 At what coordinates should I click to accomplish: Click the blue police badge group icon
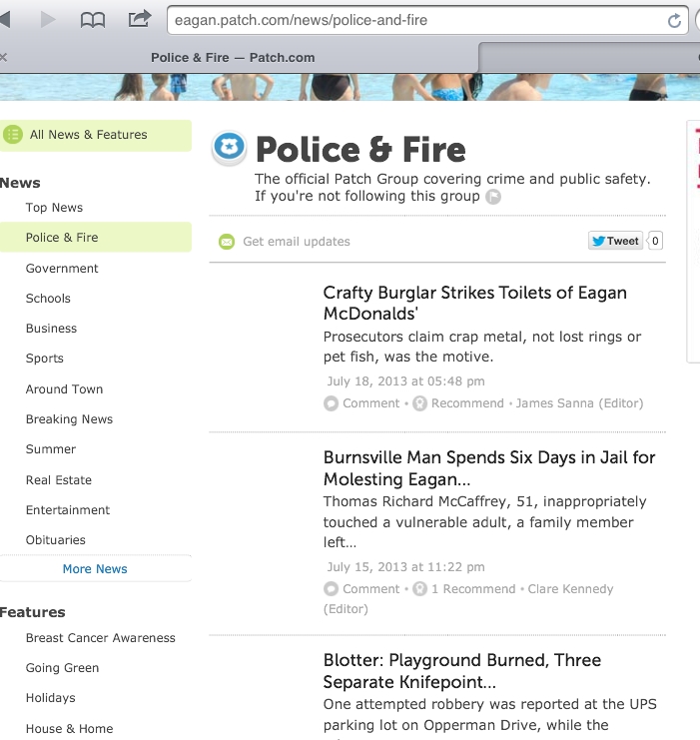pos(229,147)
